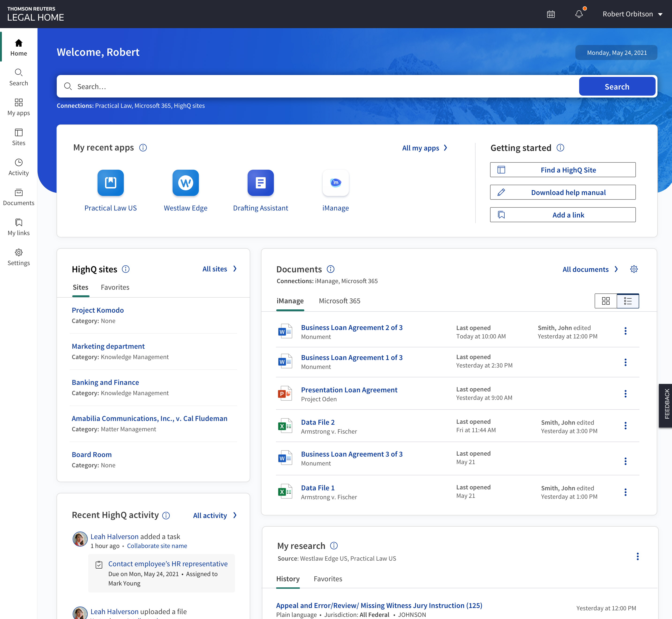Click Find a HighQ Site button
Viewport: 672px width, 619px height.
[563, 170]
